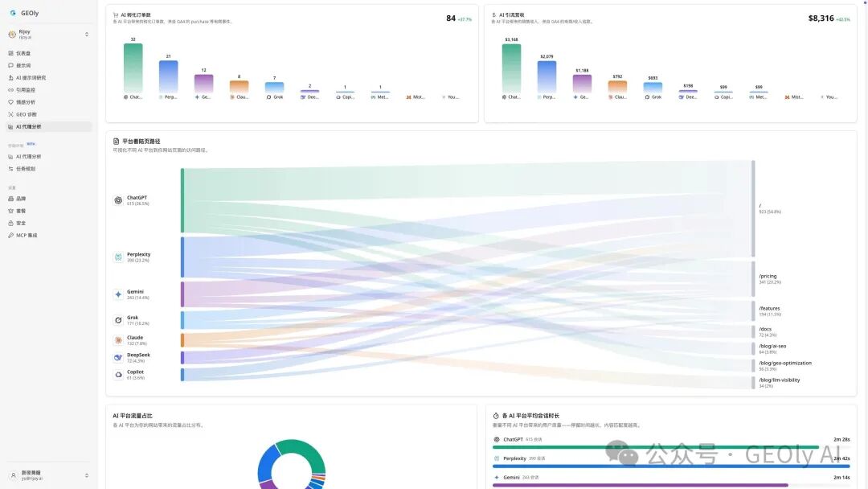The height and width of the screenshot is (489, 868).
Task: Expand the user account menu at sidebar bottom
Action: [x=86, y=475]
